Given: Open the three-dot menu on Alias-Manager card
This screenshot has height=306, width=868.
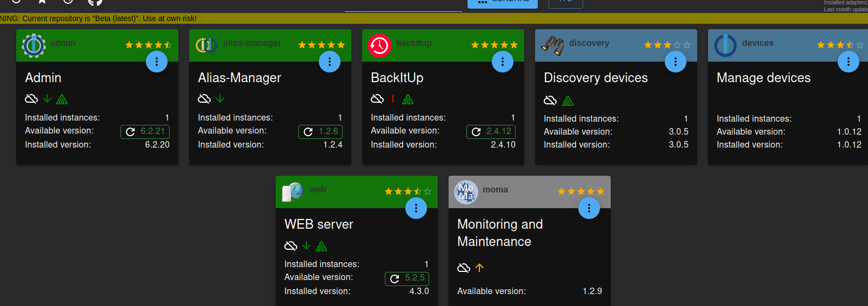Looking at the screenshot, I should [330, 62].
